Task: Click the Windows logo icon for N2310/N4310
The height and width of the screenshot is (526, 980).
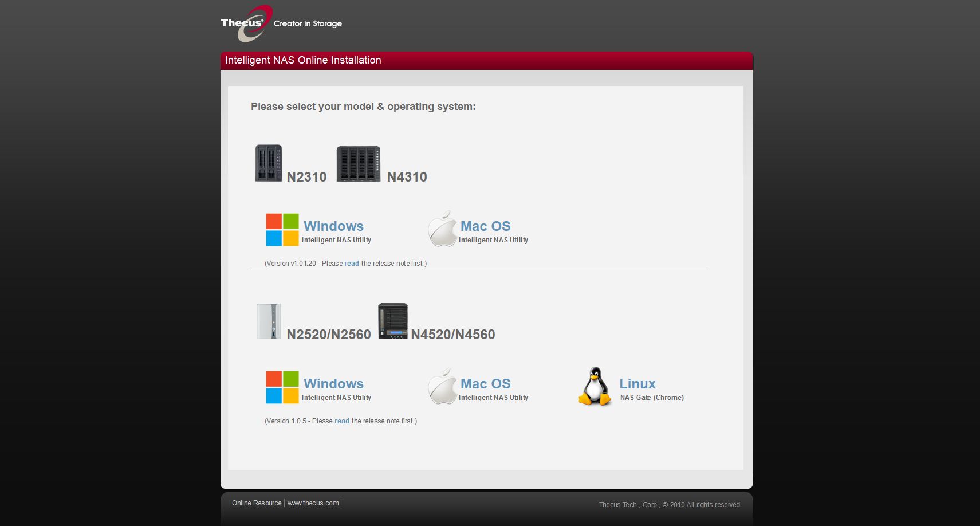Action: click(x=282, y=230)
